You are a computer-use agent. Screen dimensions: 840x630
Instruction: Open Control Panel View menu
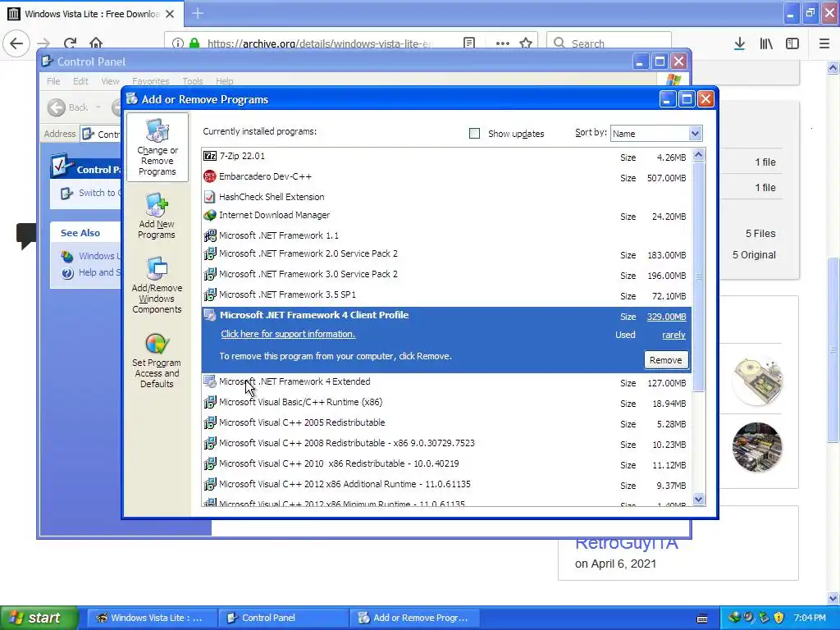click(111, 81)
